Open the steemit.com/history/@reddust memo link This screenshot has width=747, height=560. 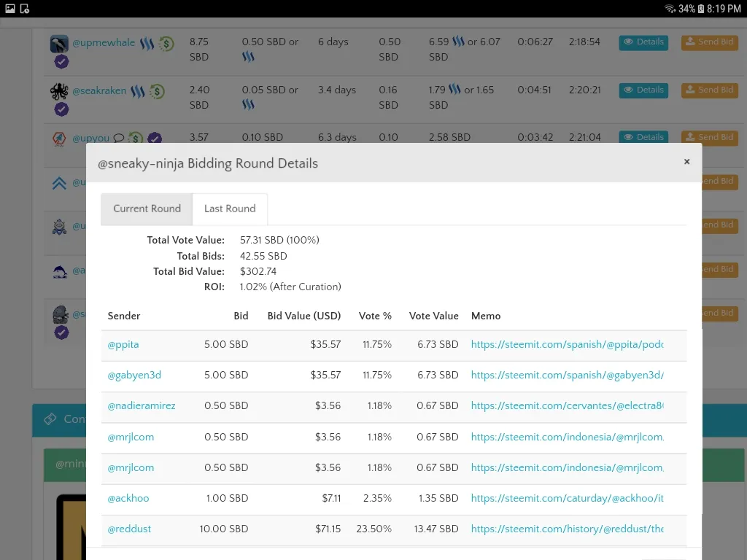(x=568, y=529)
